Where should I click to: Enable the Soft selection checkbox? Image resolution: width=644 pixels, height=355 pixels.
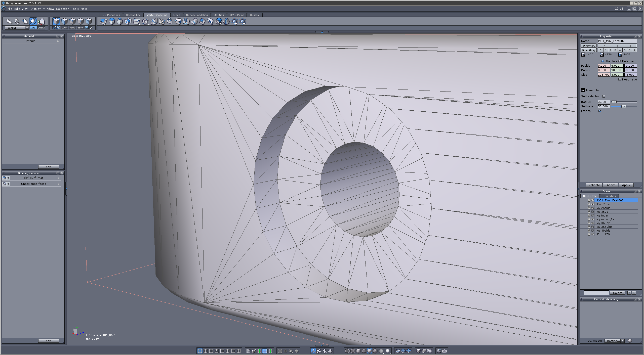coord(604,96)
